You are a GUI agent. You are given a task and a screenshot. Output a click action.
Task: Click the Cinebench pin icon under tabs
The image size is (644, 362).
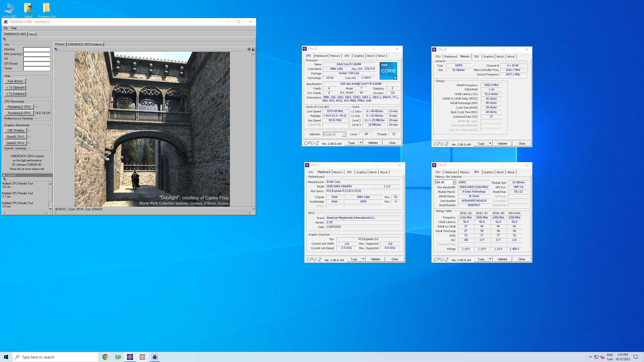tap(5, 39)
